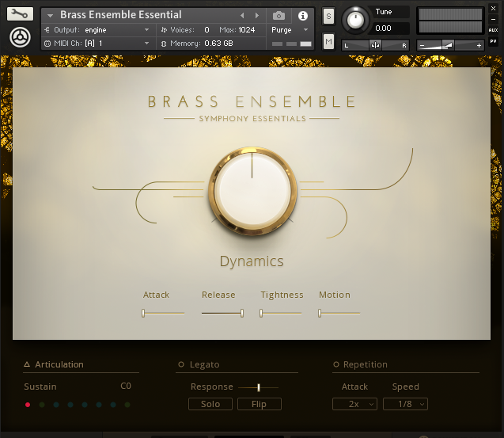Click the Release slider handle

click(242, 313)
